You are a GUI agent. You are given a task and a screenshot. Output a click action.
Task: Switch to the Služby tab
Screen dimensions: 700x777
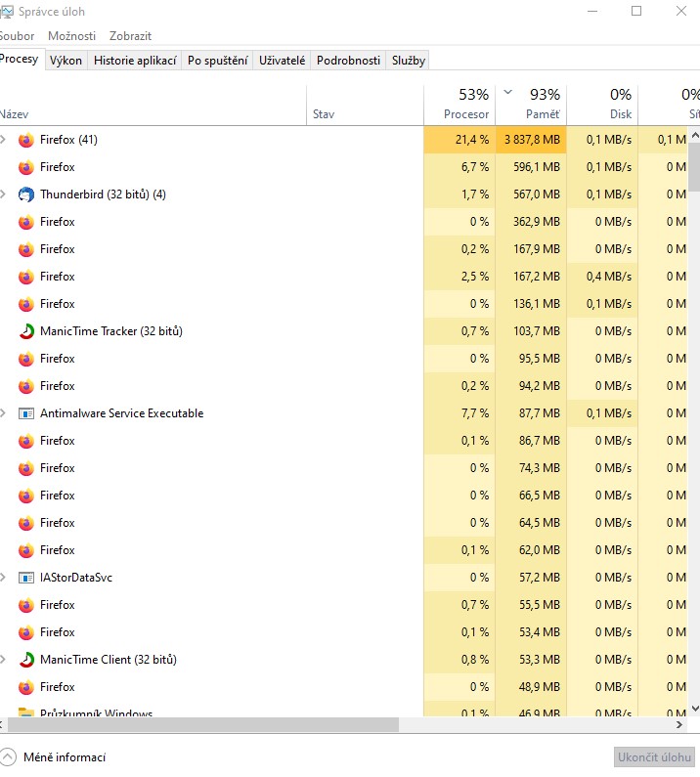coord(409,61)
